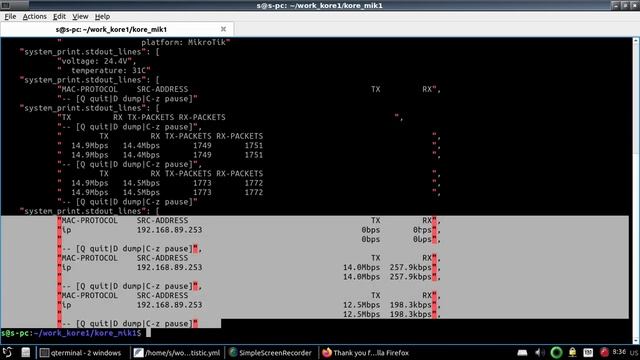640x360 pixels.
Task: Open the LXQt application menu
Action: pyautogui.click(x=7, y=352)
